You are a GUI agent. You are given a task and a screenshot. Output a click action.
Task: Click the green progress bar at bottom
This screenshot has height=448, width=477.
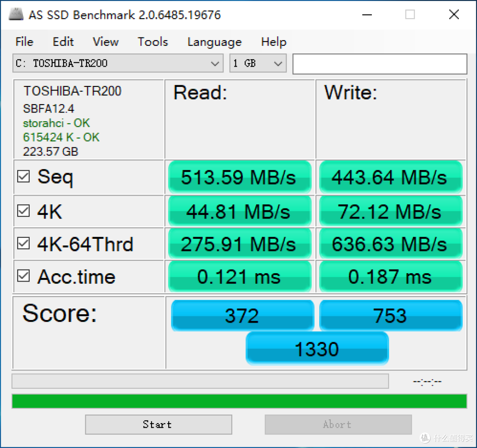238,401
